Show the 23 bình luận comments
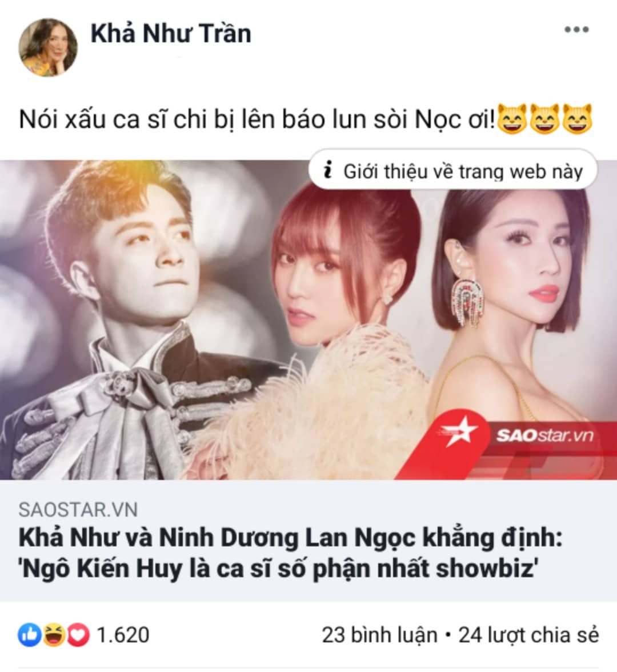The image size is (617, 672). pyautogui.click(x=379, y=635)
